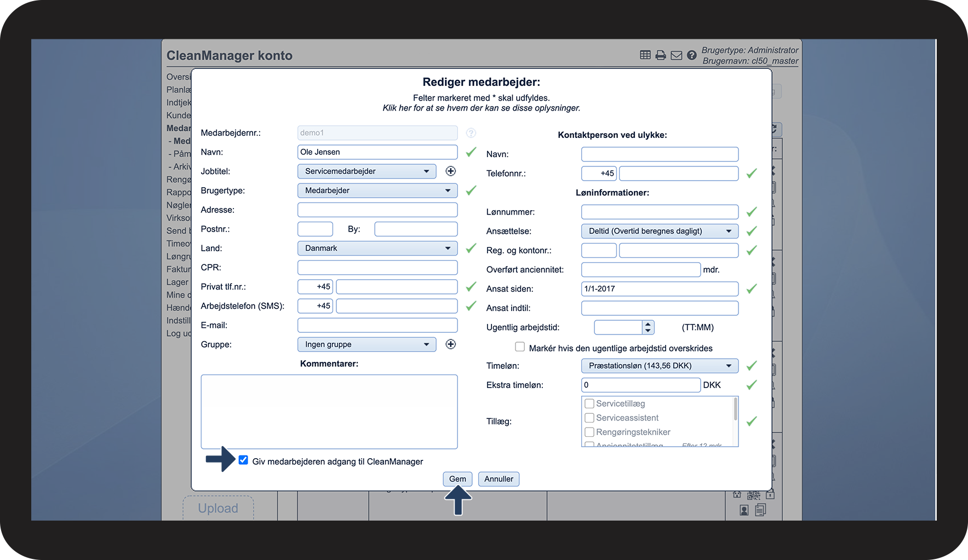Click the Kommentarer text area
The height and width of the screenshot is (560, 968).
point(329,412)
